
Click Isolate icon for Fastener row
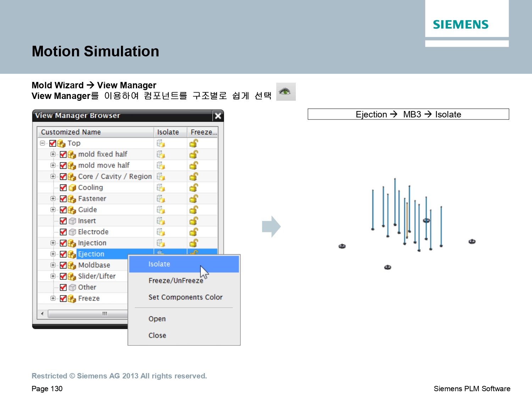[x=161, y=199]
